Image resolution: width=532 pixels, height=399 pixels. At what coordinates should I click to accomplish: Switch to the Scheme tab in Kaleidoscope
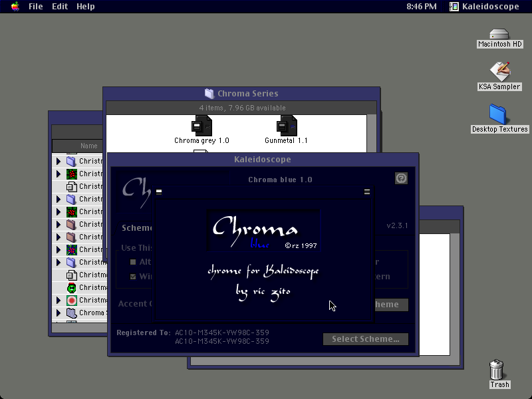click(136, 227)
